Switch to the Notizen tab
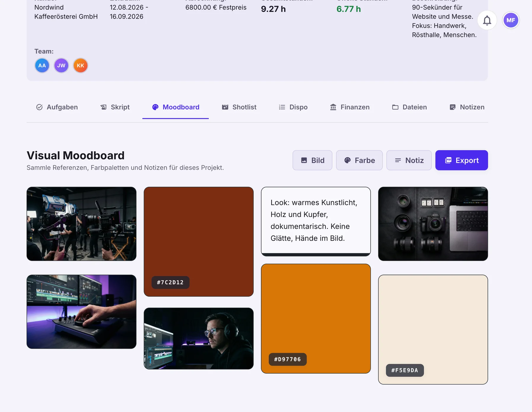The height and width of the screenshot is (412, 532). click(467, 107)
